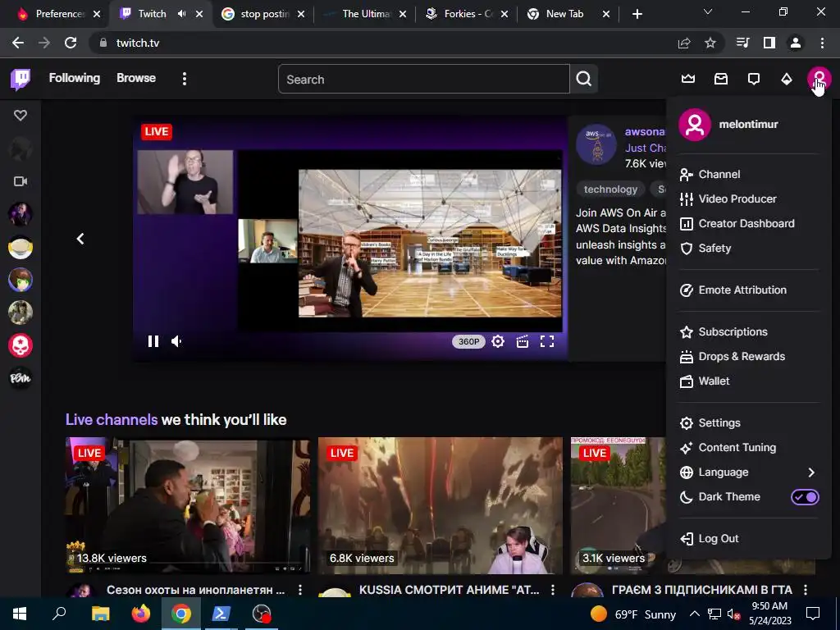Open the awsonair channel avatar
The height and width of the screenshot is (630, 840).
pyautogui.click(x=596, y=144)
